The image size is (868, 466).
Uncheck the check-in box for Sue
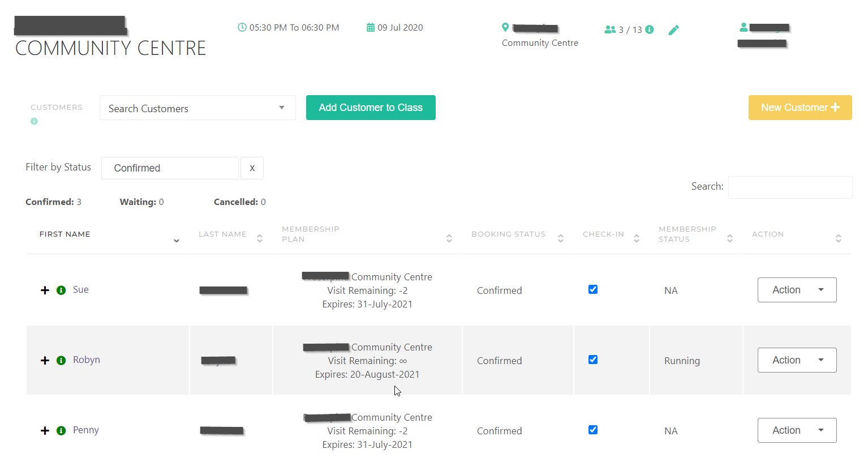(593, 289)
